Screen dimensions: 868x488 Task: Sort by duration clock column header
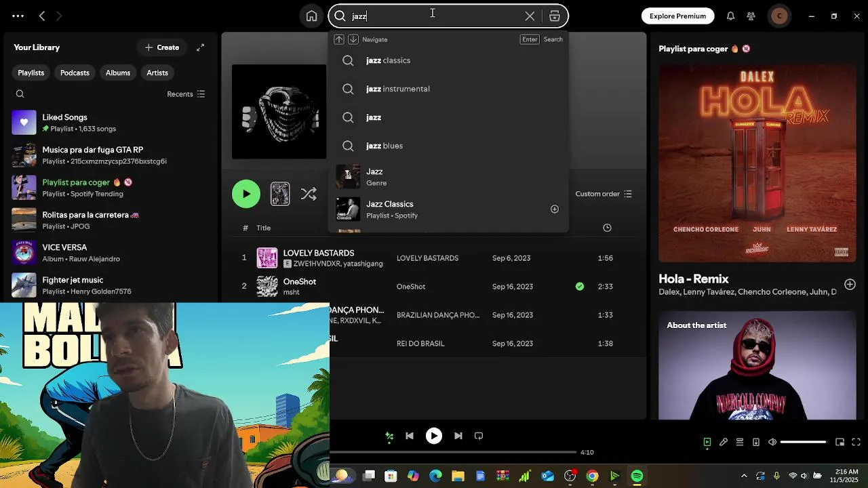(x=607, y=228)
